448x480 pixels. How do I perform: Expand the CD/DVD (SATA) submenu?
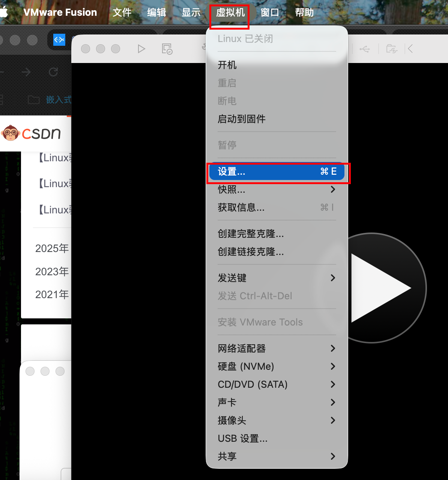(x=277, y=384)
